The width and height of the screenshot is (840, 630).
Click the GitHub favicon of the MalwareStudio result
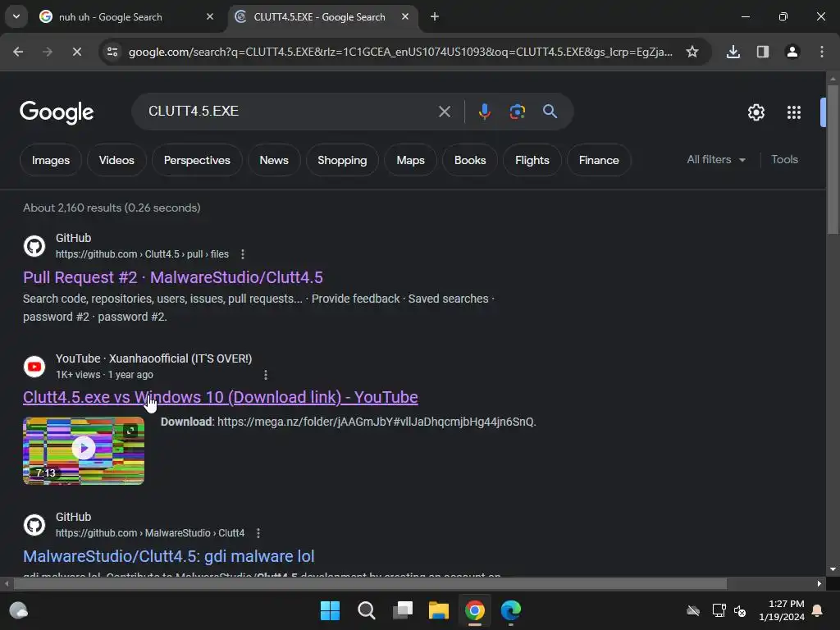[x=34, y=525]
